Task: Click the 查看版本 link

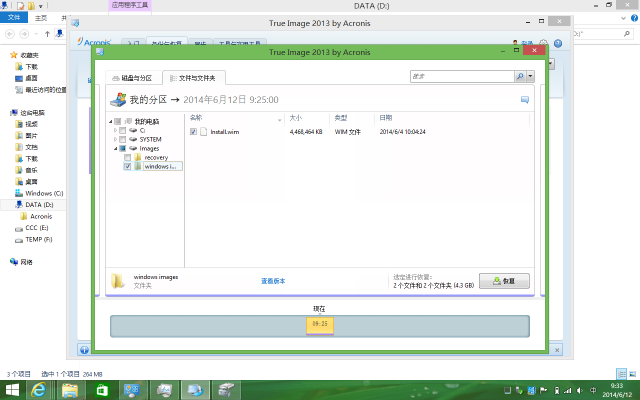Action: click(273, 281)
